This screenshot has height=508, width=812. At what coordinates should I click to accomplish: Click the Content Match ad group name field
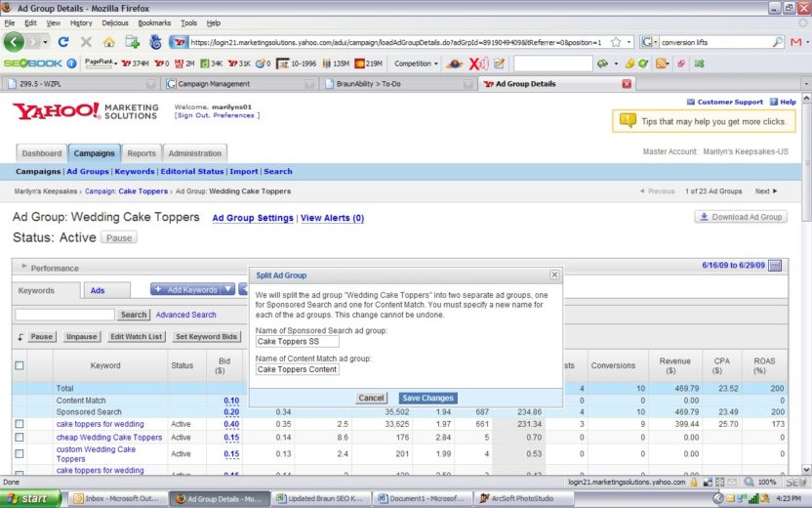[x=298, y=369]
